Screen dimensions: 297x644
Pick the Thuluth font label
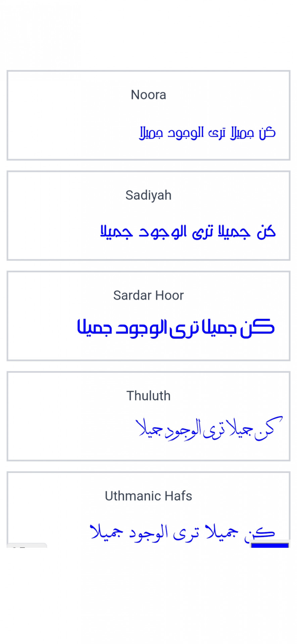(148, 396)
